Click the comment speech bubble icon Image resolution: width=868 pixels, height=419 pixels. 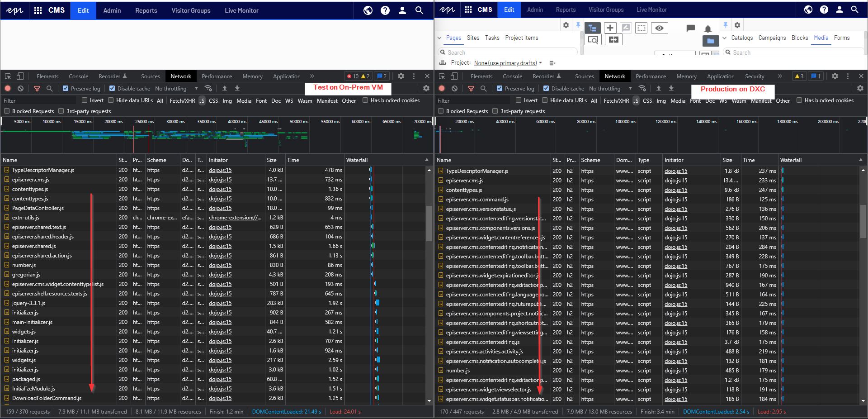tap(690, 29)
